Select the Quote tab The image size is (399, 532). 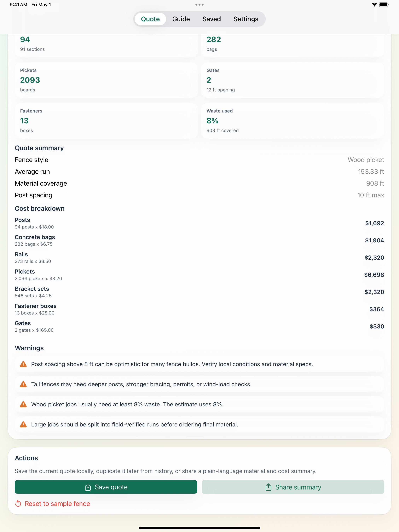pos(150,19)
